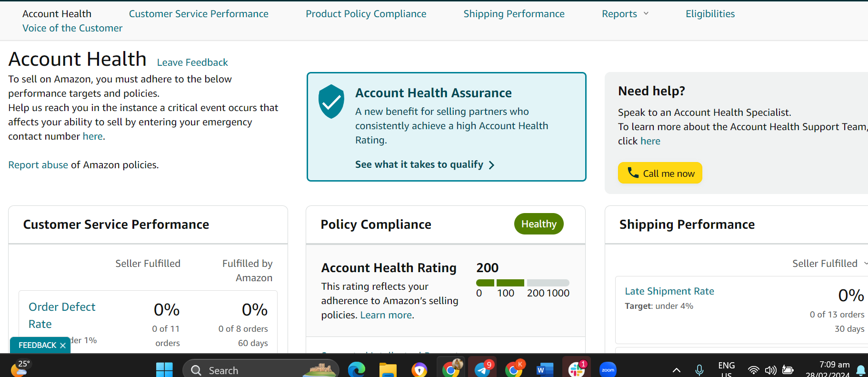Click the '0 of 13 orders' text
Screen dimensions: 868x377
tap(837, 315)
